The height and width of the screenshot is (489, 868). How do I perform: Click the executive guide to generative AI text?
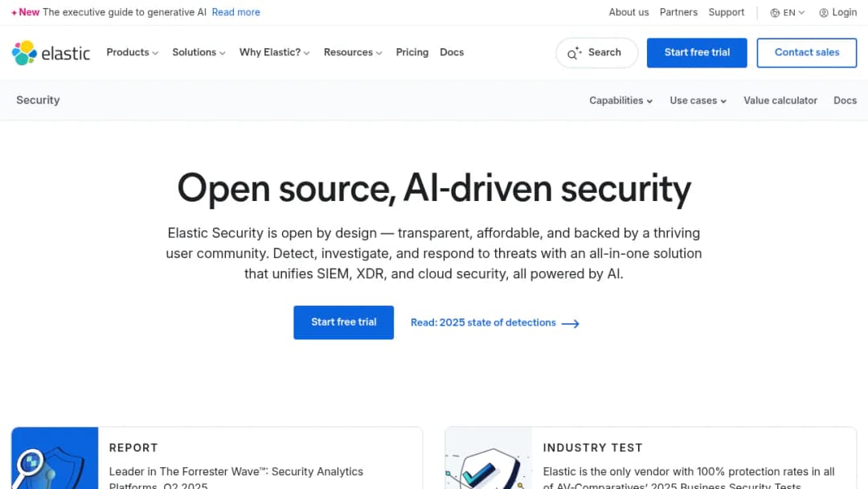(x=125, y=12)
